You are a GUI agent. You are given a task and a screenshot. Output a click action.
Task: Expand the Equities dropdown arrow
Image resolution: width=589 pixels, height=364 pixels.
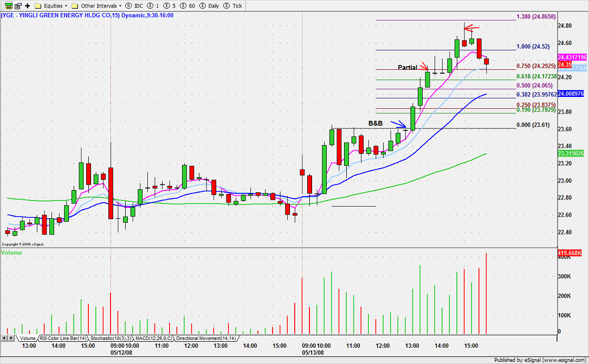coord(66,5)
